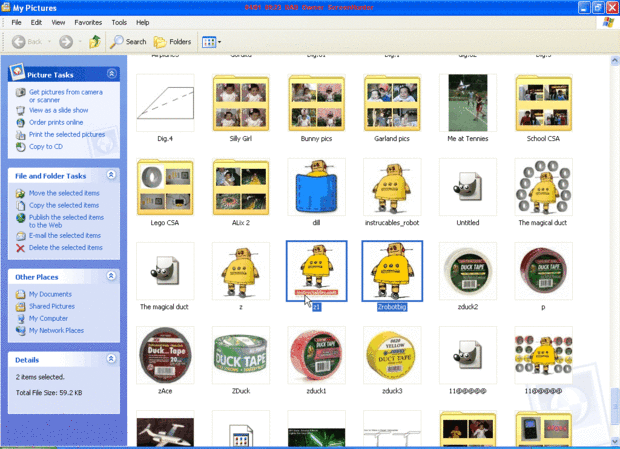620x449 pixels.
Task: Select the z robot image
Action: 241,271
